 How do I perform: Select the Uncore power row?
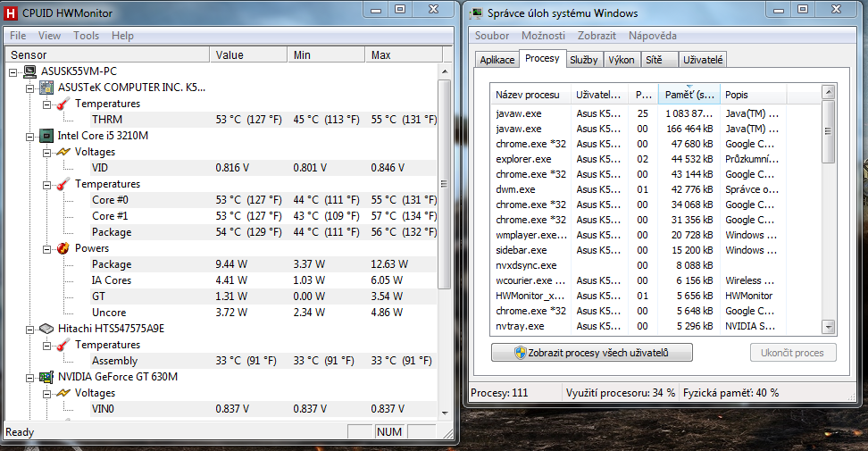pos(264,312)
